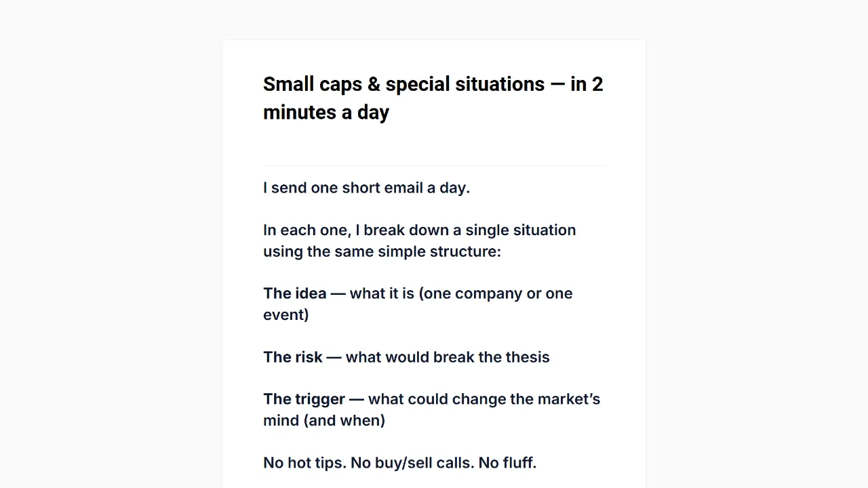
Task: Click the 'I send one short email a day.' sentence
Action: coord(366,188)
